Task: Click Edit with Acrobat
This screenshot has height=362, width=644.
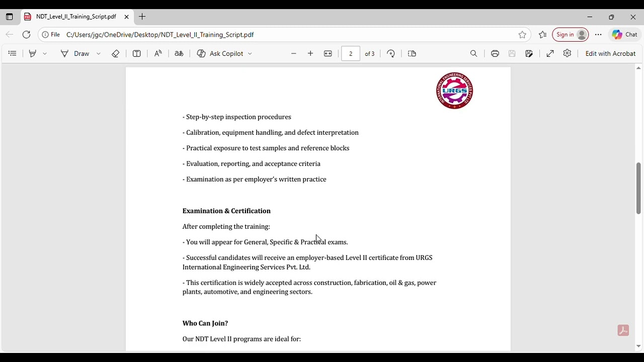Action: coord(610,53)
